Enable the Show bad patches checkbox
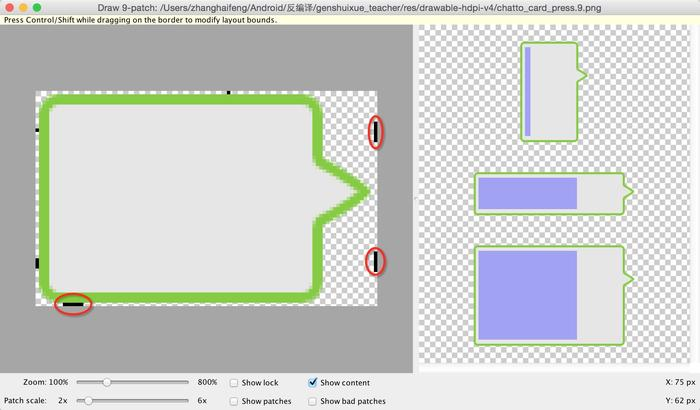This screenshot has width=700, height=410. click(312, 401)
